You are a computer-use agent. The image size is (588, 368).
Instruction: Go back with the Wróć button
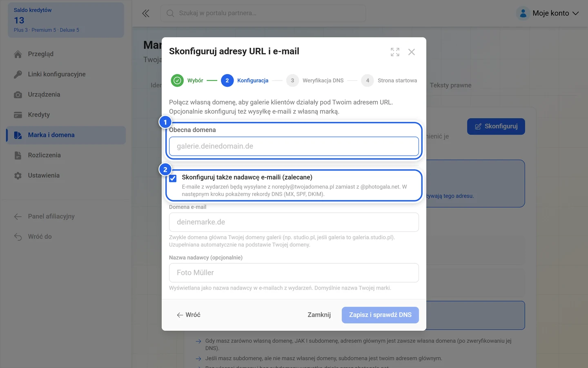click(189, 315)
